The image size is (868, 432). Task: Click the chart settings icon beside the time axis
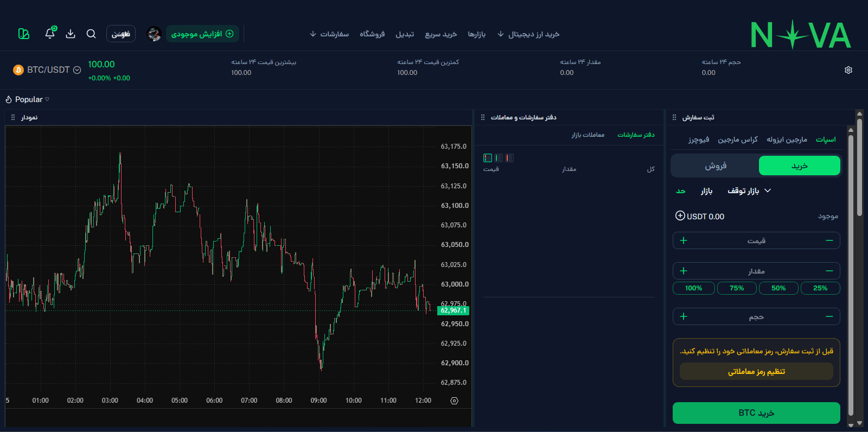click(455, 401)
